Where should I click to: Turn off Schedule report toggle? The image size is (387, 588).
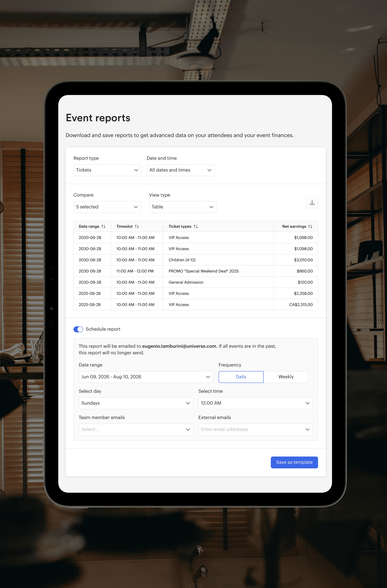(x=78, y=329)
